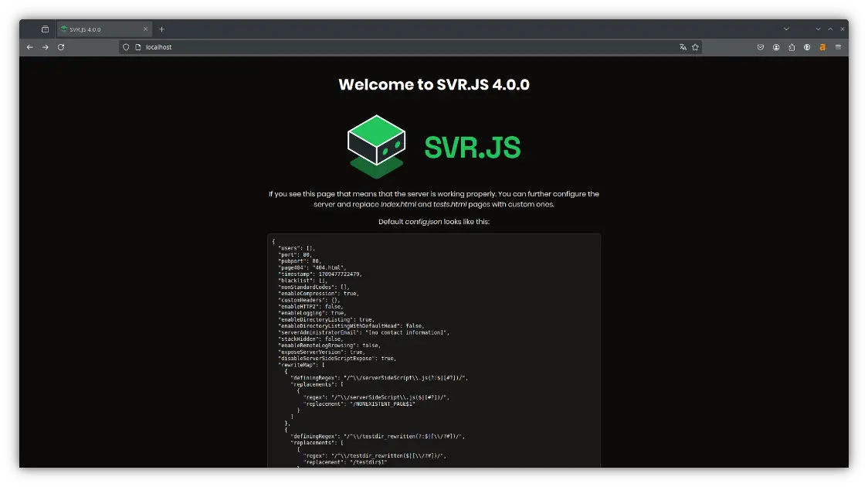Click inside the localhost address bar
The image size is (868, 487).
point(232,47)
